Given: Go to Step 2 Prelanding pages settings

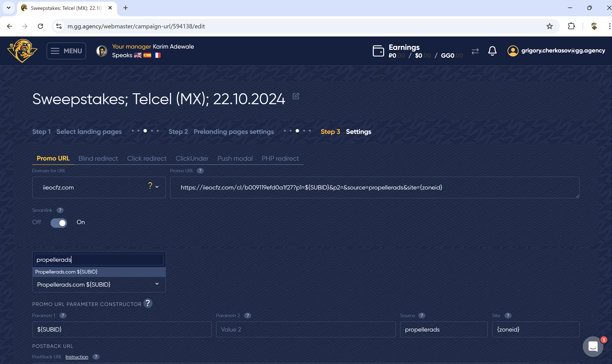Looking at the screenshot, I should 221,132.
